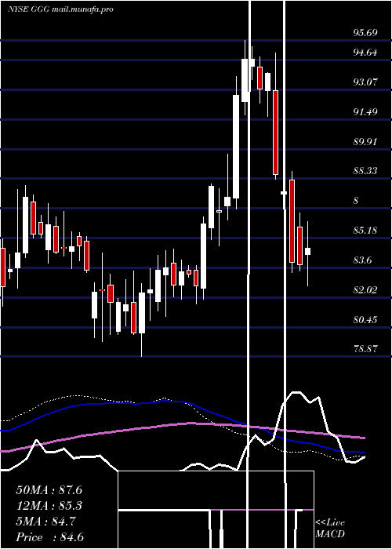
Task: Click the 95.69 price axis label
Action: (365, 33)
